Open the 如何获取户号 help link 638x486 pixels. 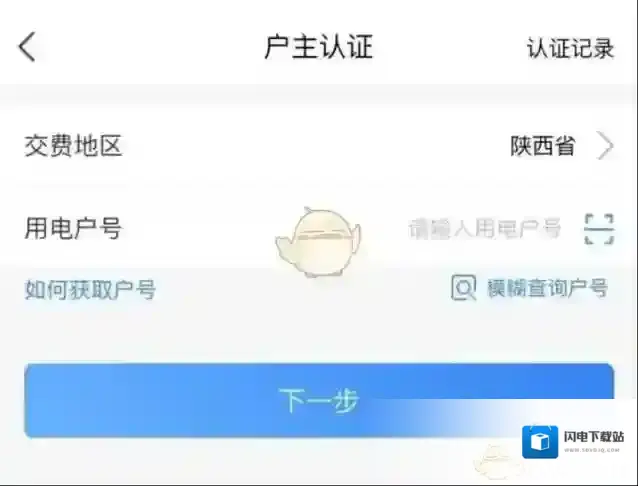pos(90,289)
